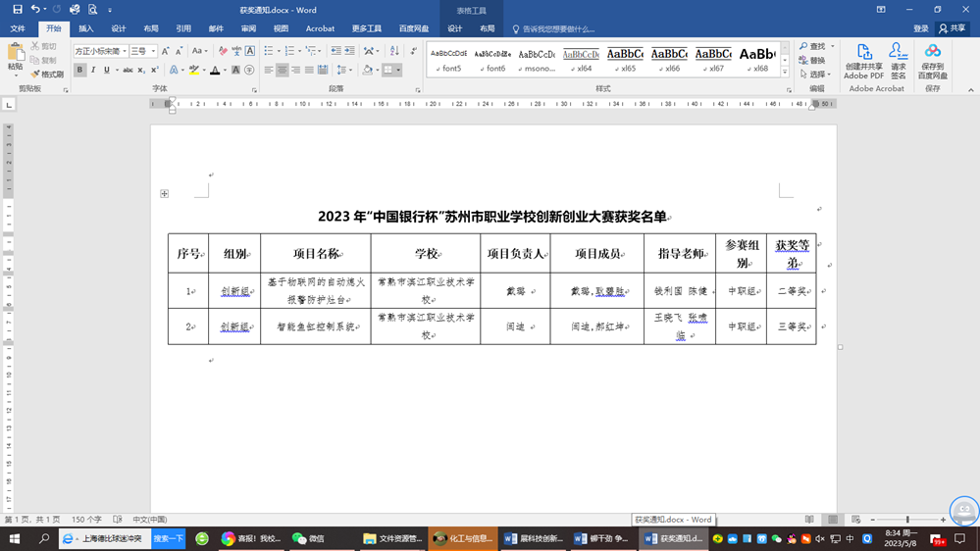Toggle Strikethrough formatting
The height and width of the screenshot is (551, 980).
[x=128, y=70]
